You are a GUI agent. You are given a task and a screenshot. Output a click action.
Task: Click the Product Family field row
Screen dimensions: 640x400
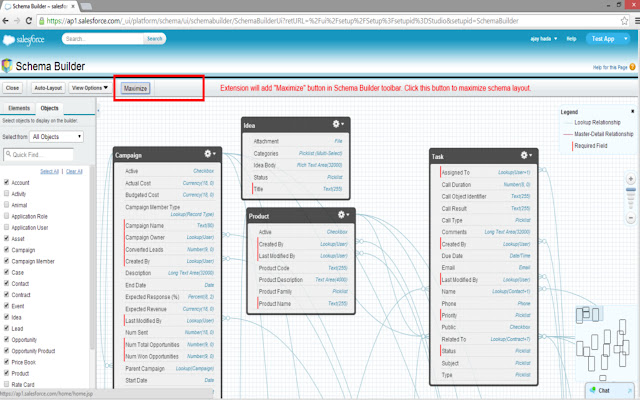click(x=302, y=291)
